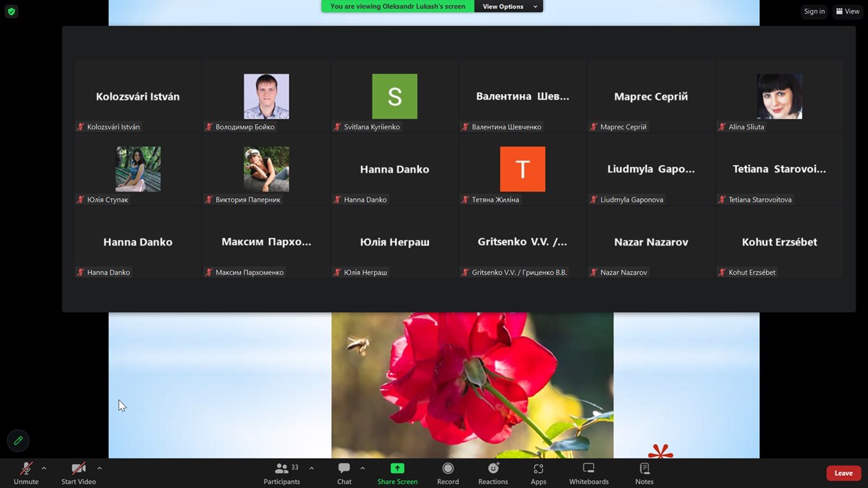This screenshot has height=488, width=868.
Task: Click the Sign in button
Action: (x=814, y=12)
